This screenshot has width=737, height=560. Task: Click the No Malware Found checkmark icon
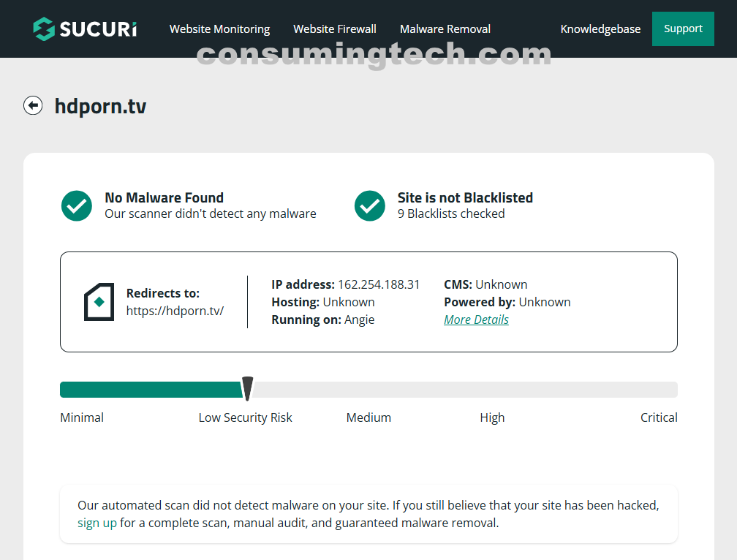click(77, 206)
